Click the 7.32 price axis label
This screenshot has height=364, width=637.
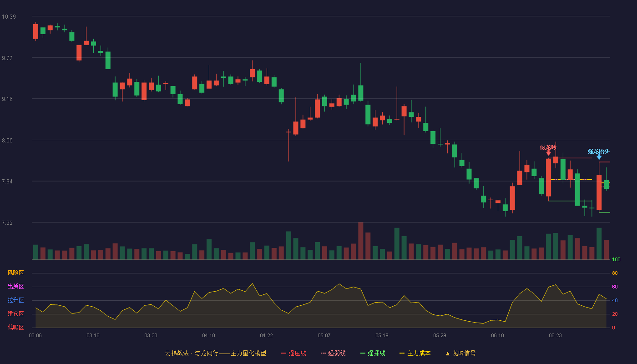[8, 223]
